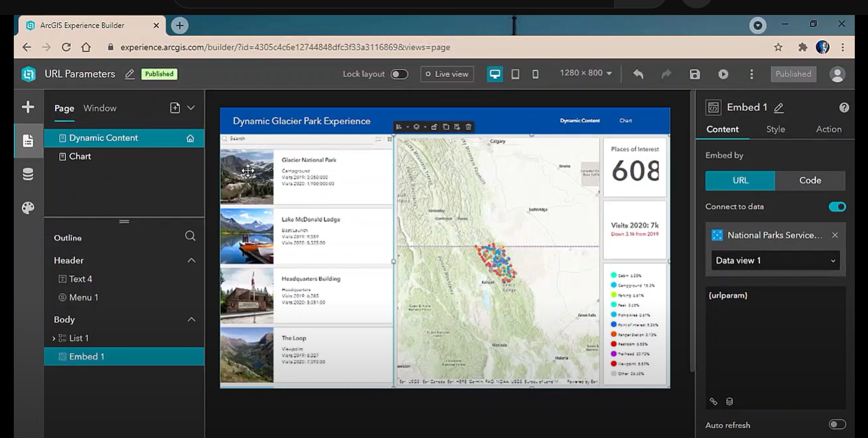This screenshot has width=868, height=438.
Task: Switch to desktop device view
Action: pyautogui.click(x=495, y=74)
